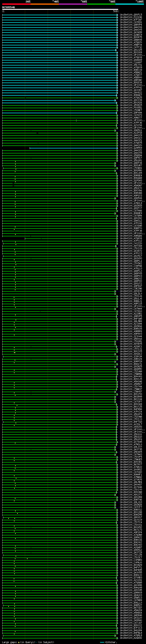
Task: Select the UniRef100_Q5QEB4 label
Action: [131, 156]
